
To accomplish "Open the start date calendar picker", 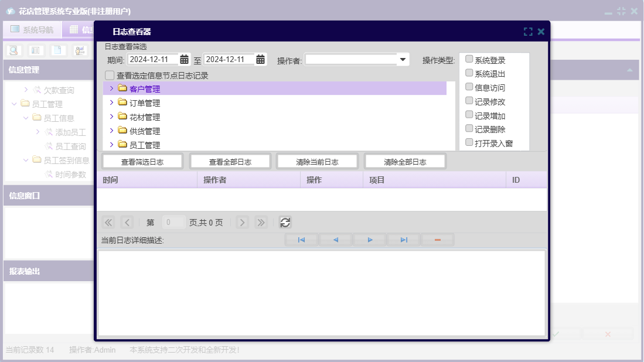I will (184, 59).
